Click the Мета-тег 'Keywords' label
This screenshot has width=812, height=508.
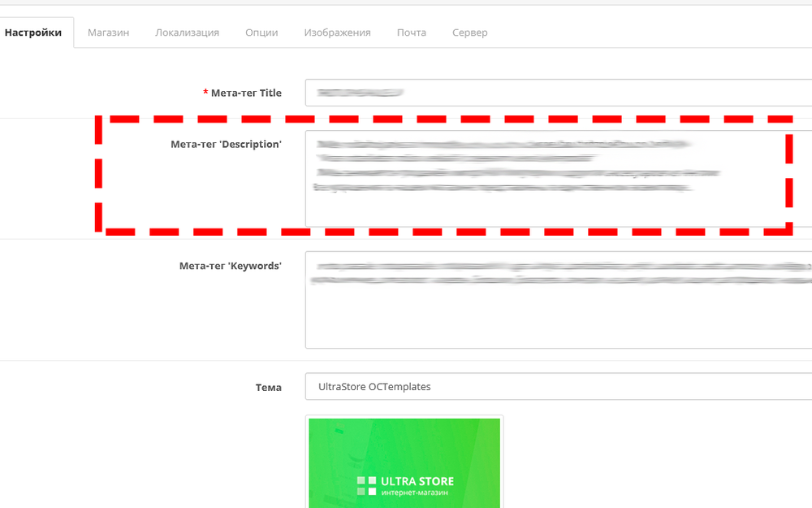[x=230, y=266]
